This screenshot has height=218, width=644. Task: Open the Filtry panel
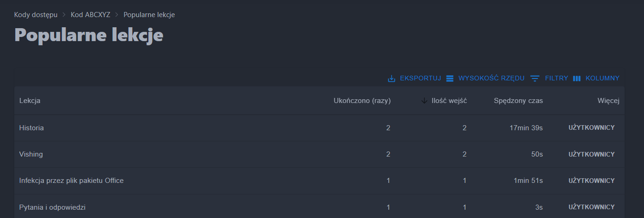(x=556, y=79)
